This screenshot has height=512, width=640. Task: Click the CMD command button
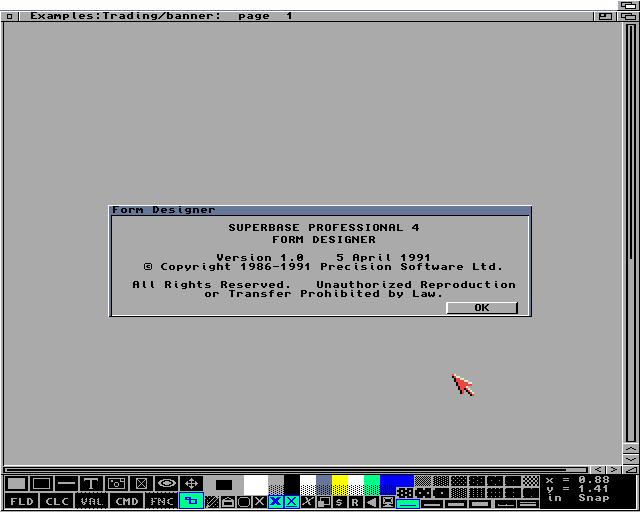coord(127,501)
